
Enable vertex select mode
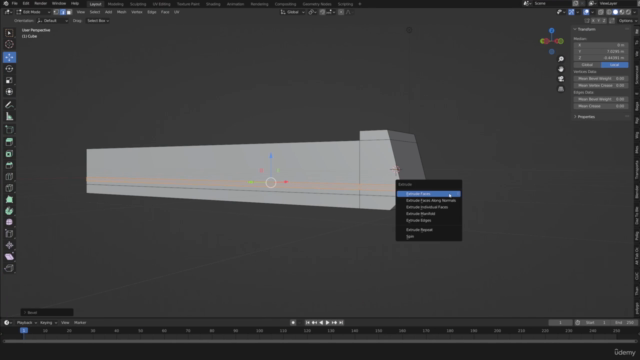56,12
